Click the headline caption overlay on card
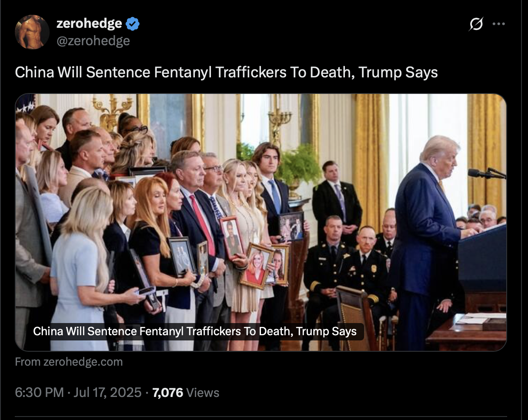Viewport: 528px width, 420px height. (195, 331)
